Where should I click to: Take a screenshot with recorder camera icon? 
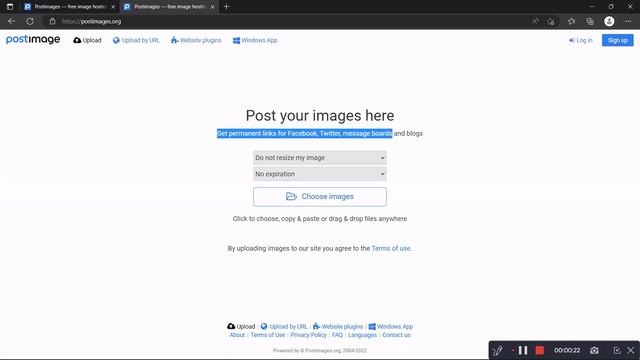tap(594, 350)
